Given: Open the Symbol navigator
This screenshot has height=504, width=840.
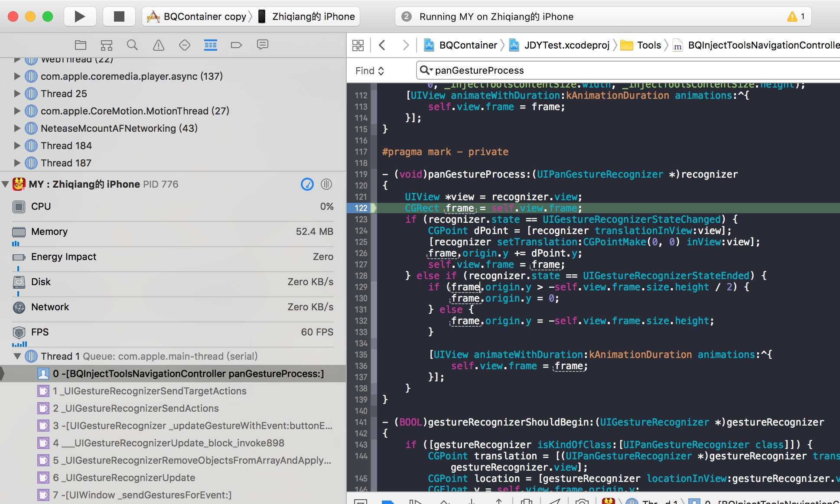Looking at the screenshot, I should [x=107, y=45].
